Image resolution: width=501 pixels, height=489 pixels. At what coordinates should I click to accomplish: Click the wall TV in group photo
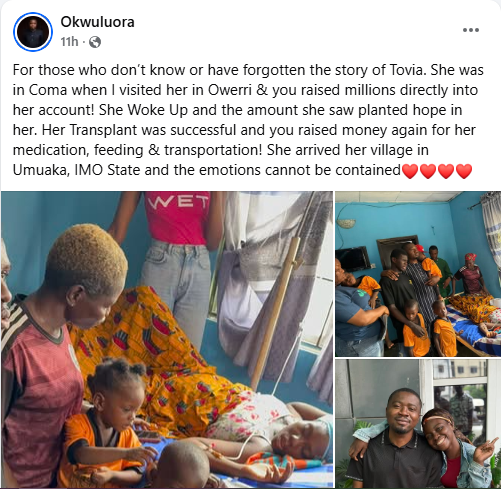click(354, 260)
